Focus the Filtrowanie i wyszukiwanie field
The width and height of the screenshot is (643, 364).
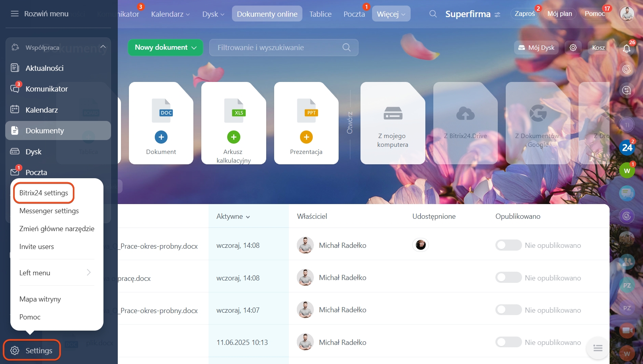pyautogui.click(x=284, y=47)
